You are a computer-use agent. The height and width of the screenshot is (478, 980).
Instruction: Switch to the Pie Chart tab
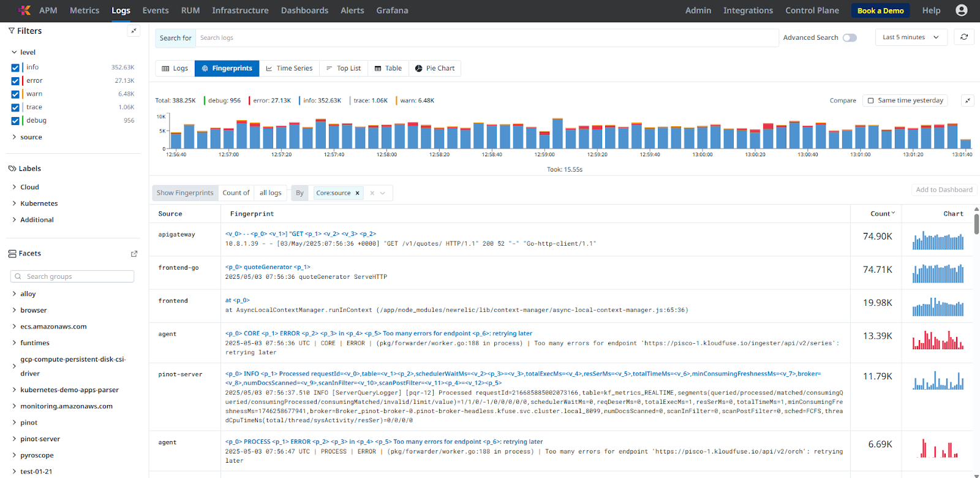pyautogui.click(x=435, y=69)
